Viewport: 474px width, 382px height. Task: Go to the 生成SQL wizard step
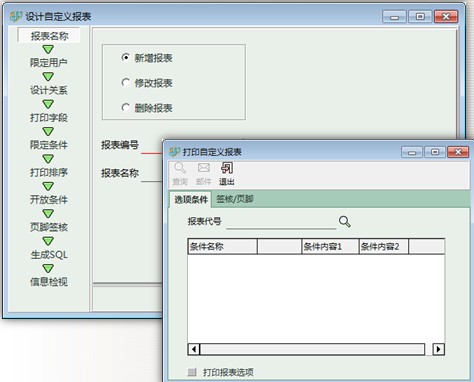pyautogui.click(x=49, y=254)
